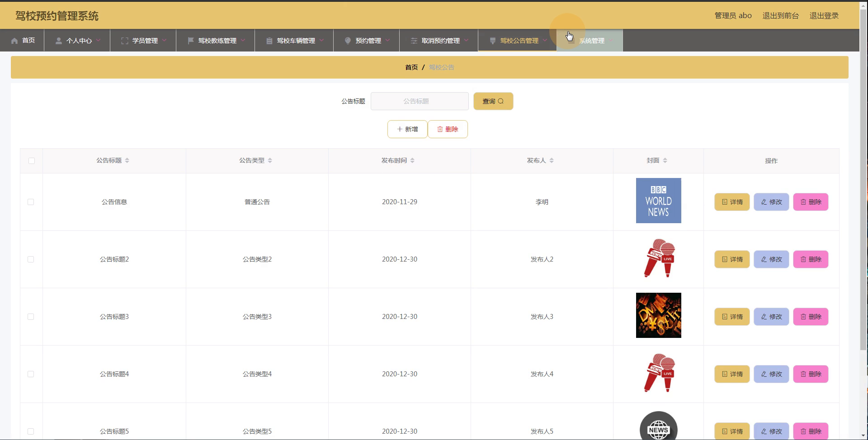The width and height of the screenshot is (868, 440).
Task: Expand the 个人中心 menu chevron
Action: pos(99,40)
